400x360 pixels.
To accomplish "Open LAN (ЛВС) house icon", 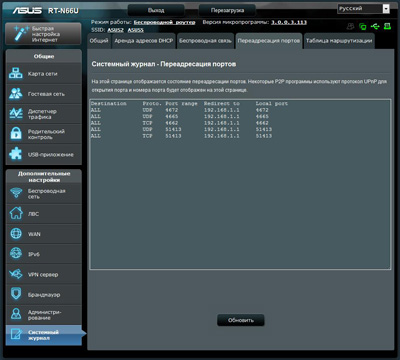I will pyautogui.click(x=16, y=214).
